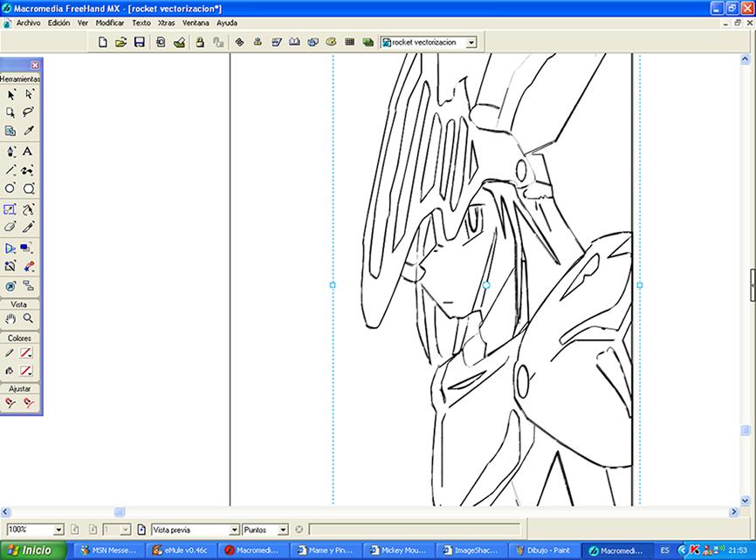This screenshot has width=756, height=560.
Task: Select the Blend tool
Action: (29, 266)
